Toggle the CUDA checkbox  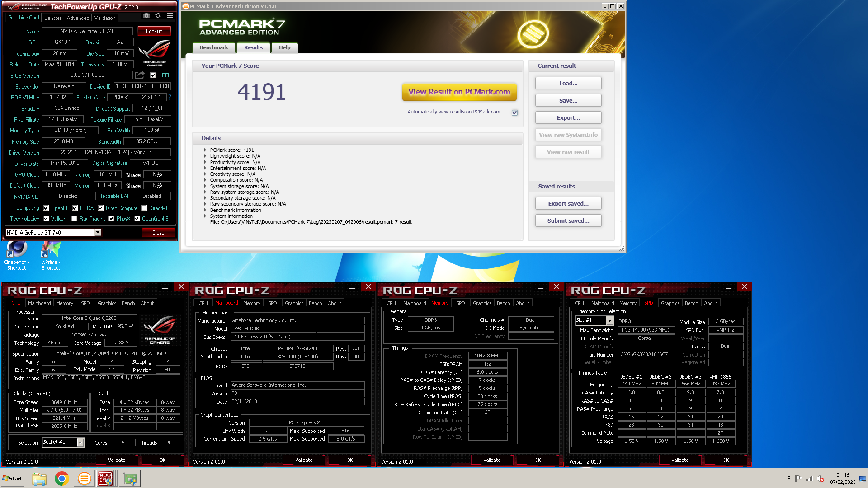pyautogui.click(x=75, y=208)
